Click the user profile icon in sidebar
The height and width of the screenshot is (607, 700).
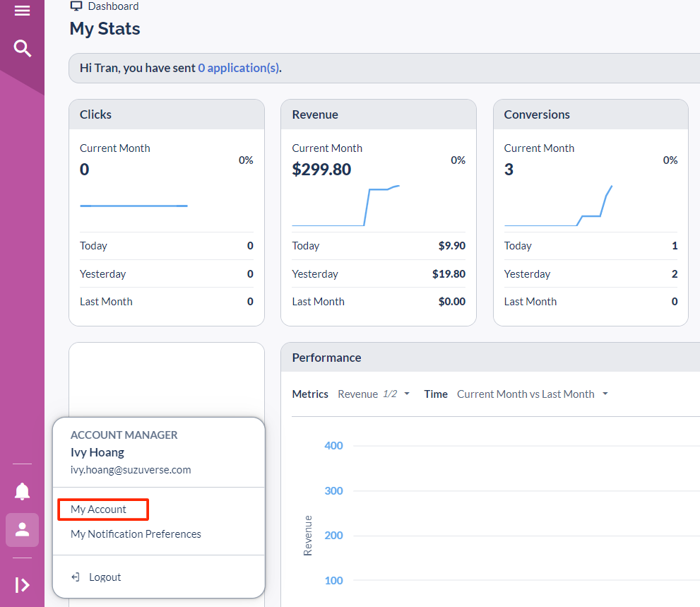click(23, 529)
